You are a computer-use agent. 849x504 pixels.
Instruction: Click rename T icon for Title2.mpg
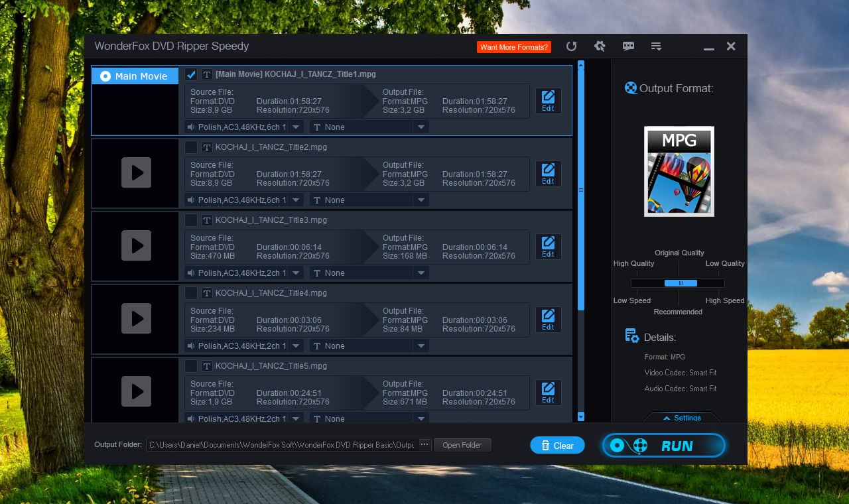click(207, 147)
